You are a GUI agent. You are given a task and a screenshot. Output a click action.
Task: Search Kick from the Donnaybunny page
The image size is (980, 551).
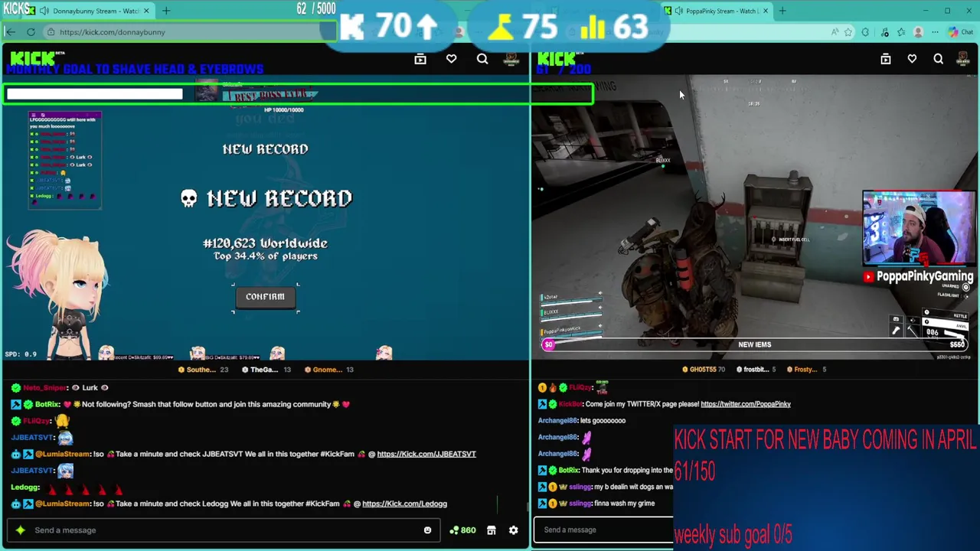click(482, 59)
